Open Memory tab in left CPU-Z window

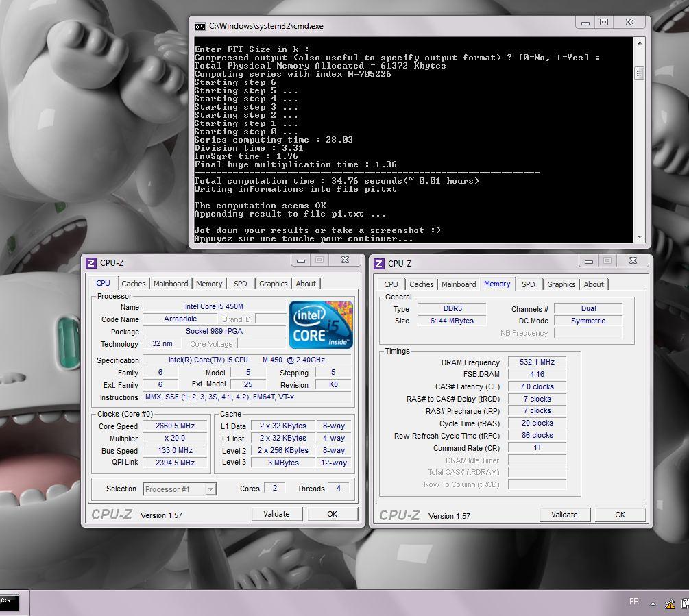(x=209, y=284)
